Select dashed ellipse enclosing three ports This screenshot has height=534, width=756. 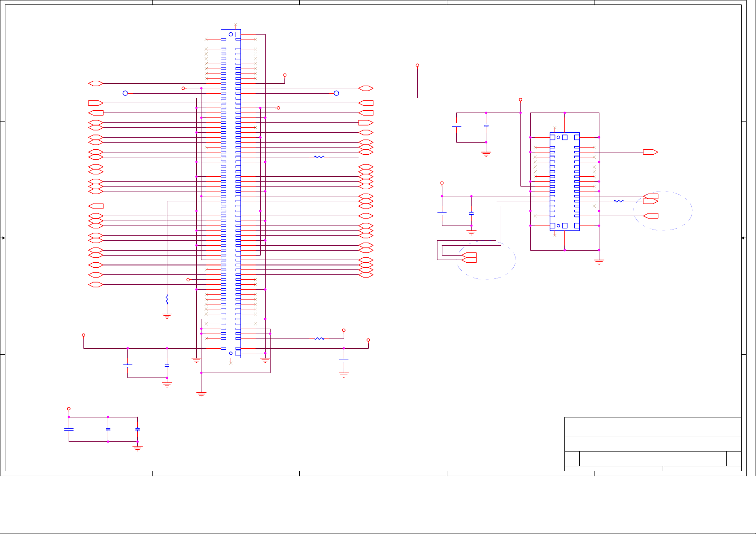(x=663, y=211)
